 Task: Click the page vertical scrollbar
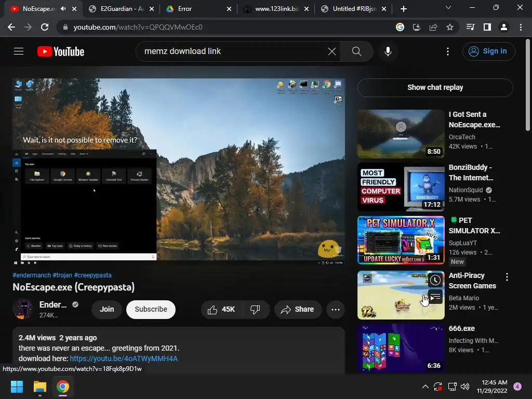528,85
